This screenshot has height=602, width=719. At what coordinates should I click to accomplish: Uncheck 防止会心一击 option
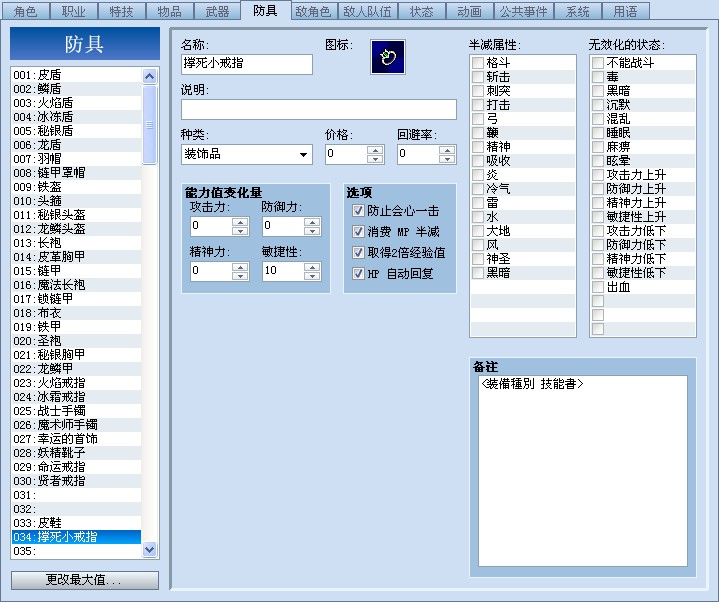(x=358, y=211)
